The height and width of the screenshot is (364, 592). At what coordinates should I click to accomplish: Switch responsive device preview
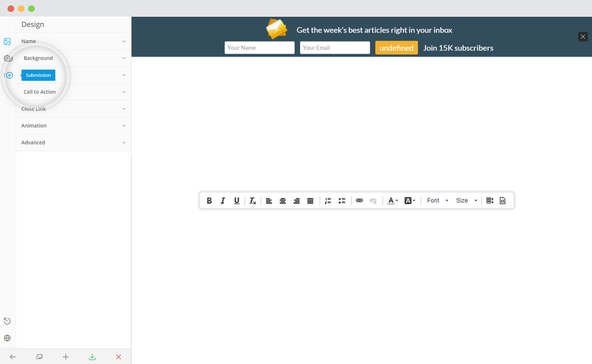39,357
